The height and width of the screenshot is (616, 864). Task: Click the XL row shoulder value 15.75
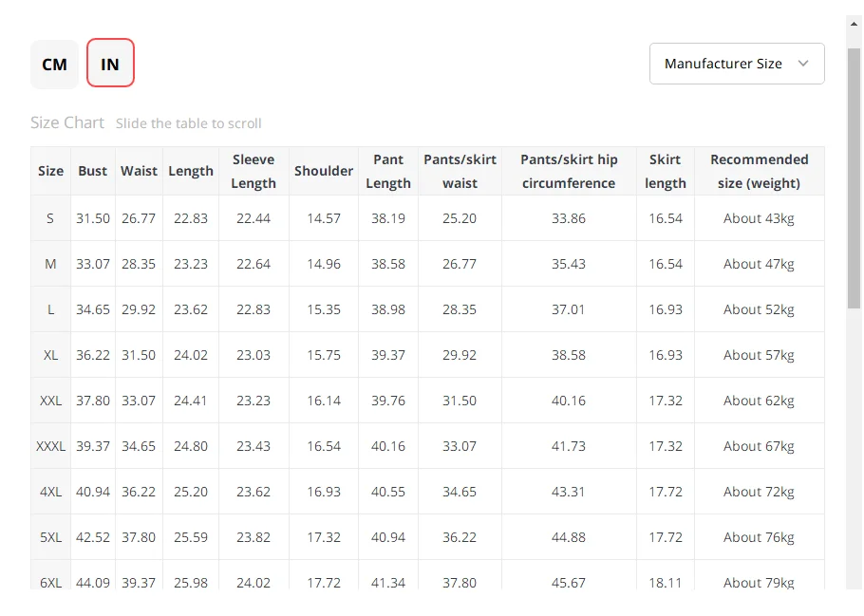coord(324,355)
